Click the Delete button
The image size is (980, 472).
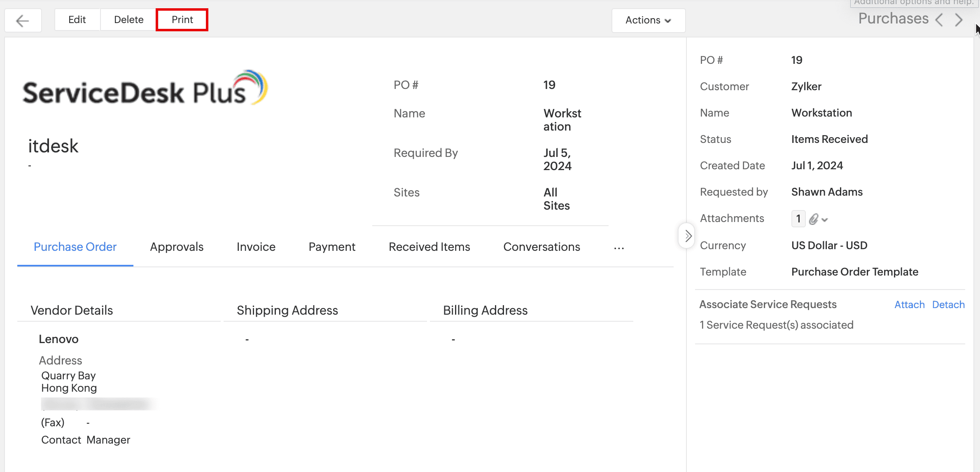tap(128, 20)
